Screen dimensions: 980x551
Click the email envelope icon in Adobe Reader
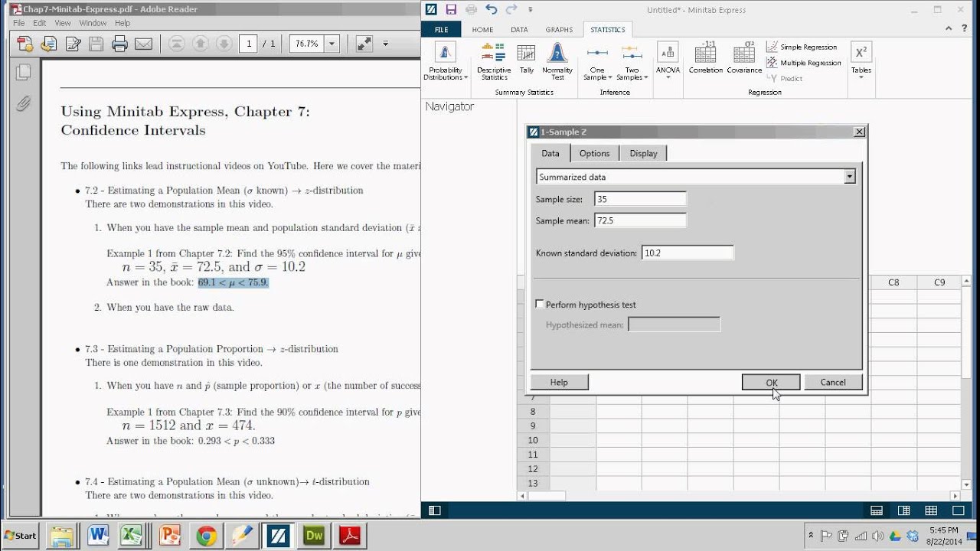[143, 44]
